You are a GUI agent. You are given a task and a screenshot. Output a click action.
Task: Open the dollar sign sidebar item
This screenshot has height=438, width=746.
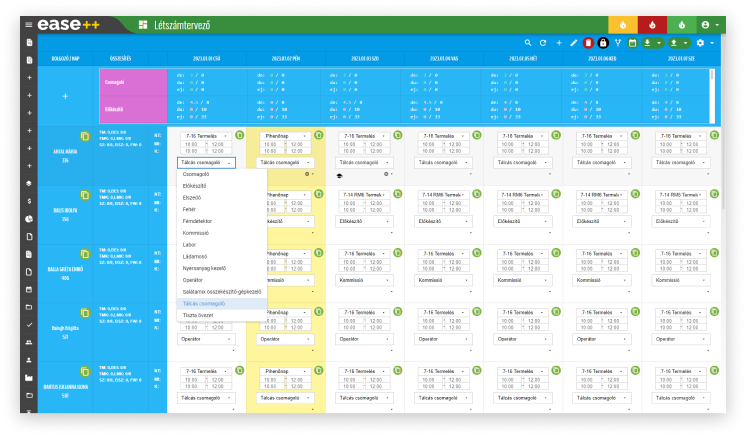point(29,201)
